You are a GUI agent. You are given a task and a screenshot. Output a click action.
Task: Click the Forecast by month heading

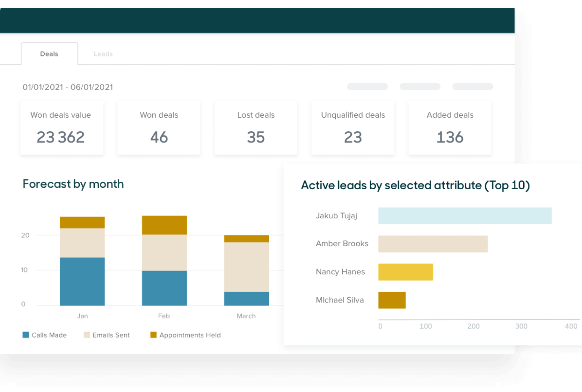pyautogui.click(x=73, y=184)
